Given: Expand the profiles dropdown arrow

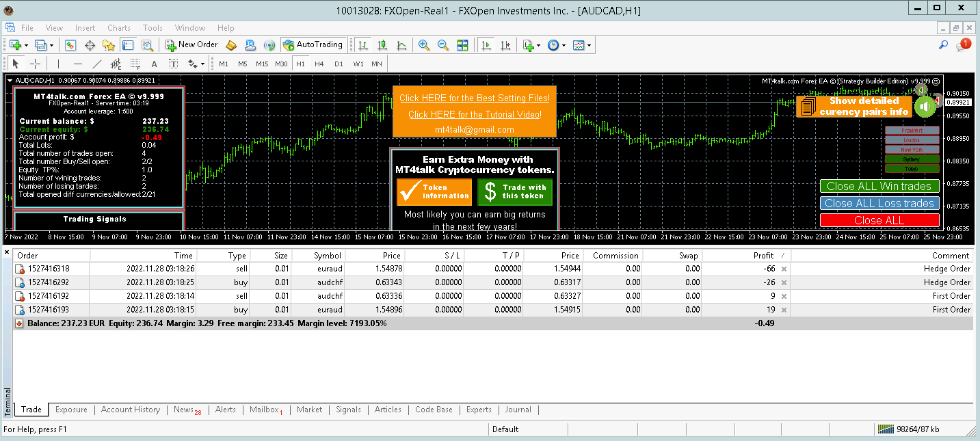Looking at the screenshot, I should [51, 46].
